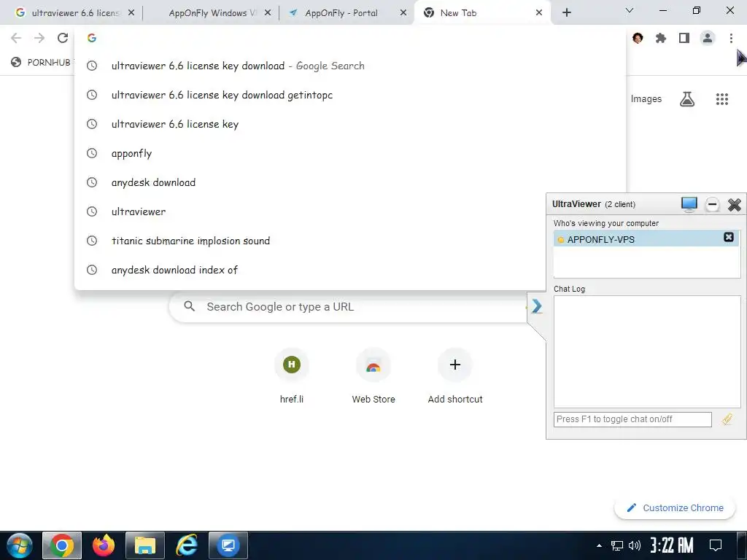Open the Images link

[x=646, y=99]
